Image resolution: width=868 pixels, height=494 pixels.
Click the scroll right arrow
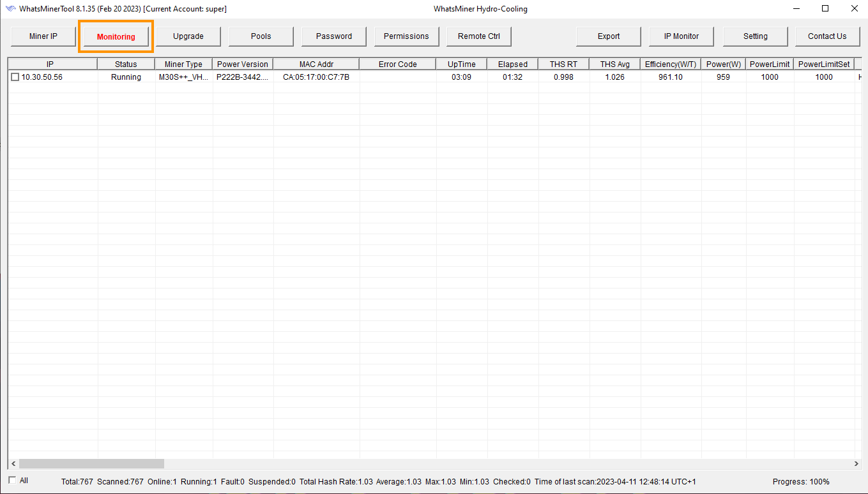pyautogui.click(x=857, y=464)
